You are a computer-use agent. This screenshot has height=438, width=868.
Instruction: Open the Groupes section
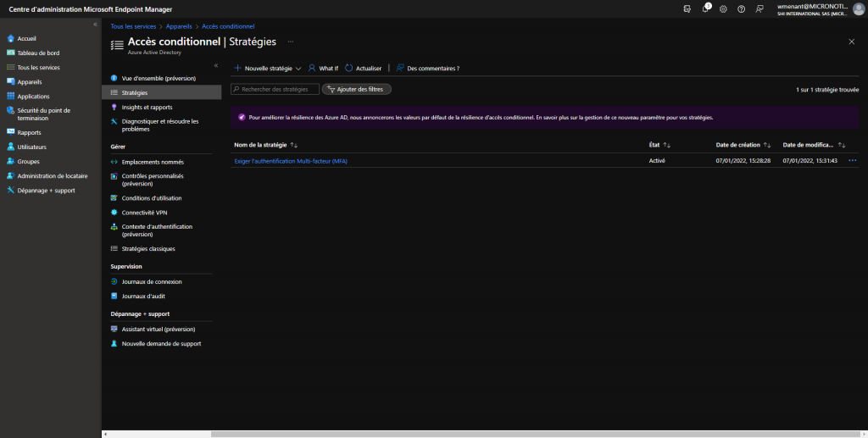pyautogui.click(x=28, y=162)
